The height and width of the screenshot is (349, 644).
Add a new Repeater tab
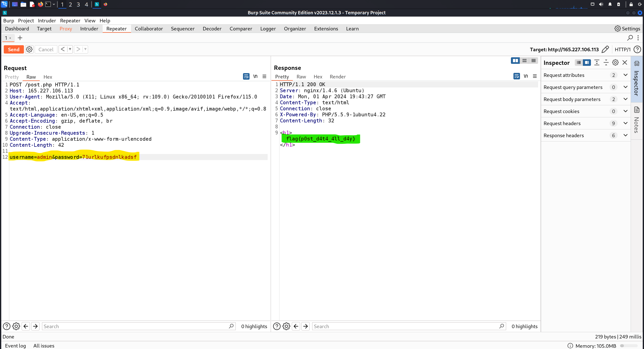click(x=20, y=38)
